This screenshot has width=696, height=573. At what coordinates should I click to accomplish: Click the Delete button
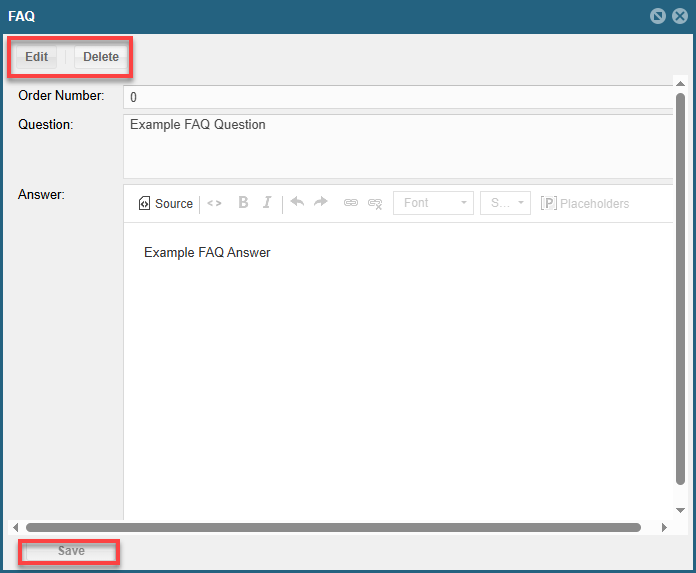point(100,57)
